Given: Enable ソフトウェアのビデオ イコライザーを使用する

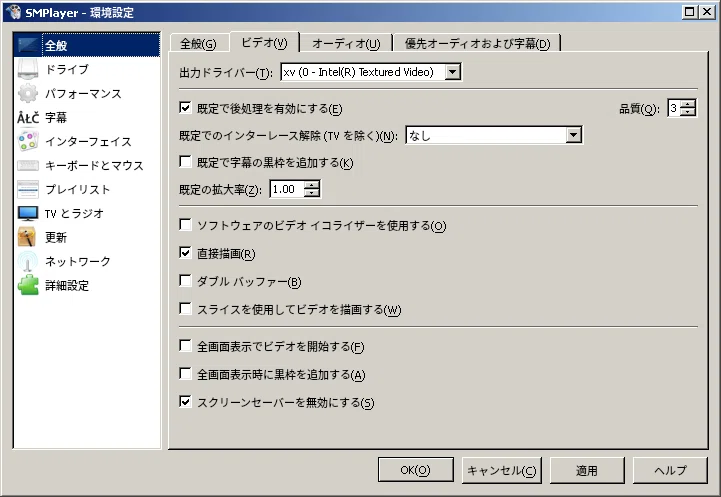Looking at the screenshot, I should click(x=185, y=224).
